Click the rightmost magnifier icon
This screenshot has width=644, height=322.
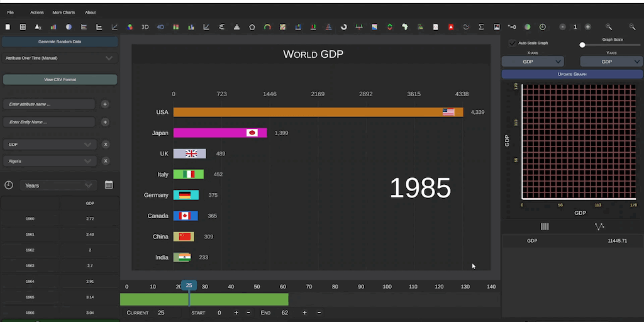tap(632, 27)
